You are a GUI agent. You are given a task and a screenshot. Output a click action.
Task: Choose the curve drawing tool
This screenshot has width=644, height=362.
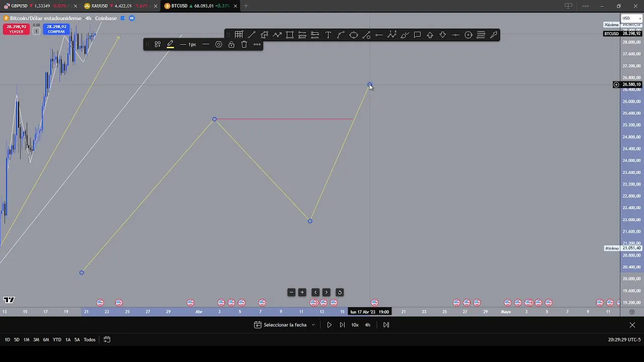pyautogui.click(x=341, y=35)
